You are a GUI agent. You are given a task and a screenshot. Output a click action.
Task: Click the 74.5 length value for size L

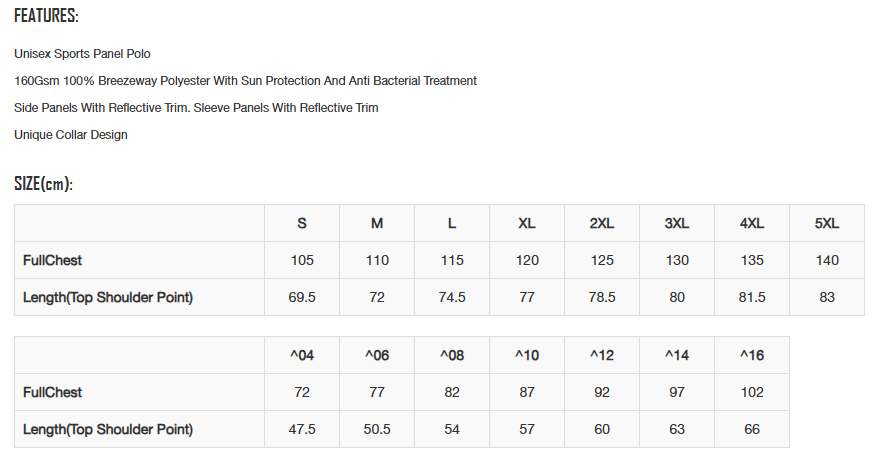click(452, 297)
